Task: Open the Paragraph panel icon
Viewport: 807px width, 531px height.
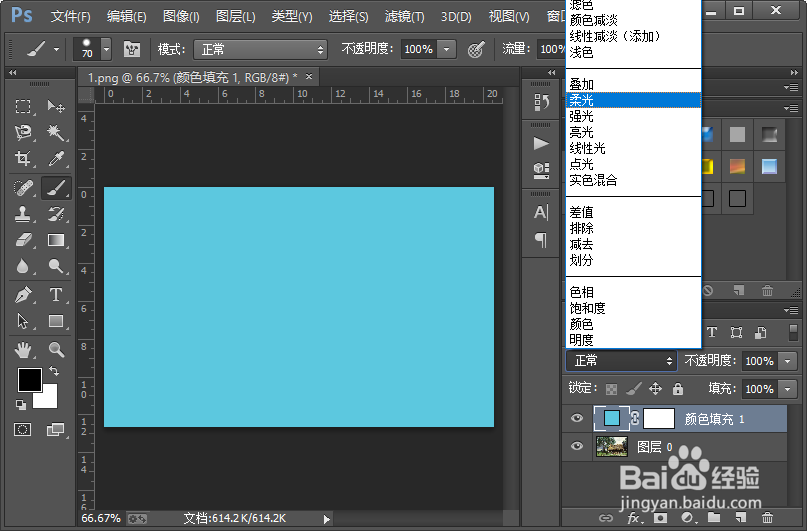Action: point(541,240)
